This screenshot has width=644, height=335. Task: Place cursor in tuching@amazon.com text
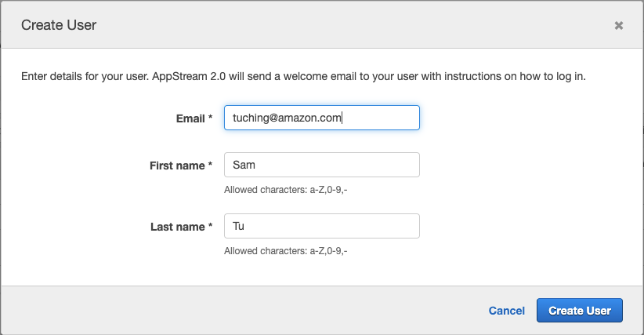point(287,118)
